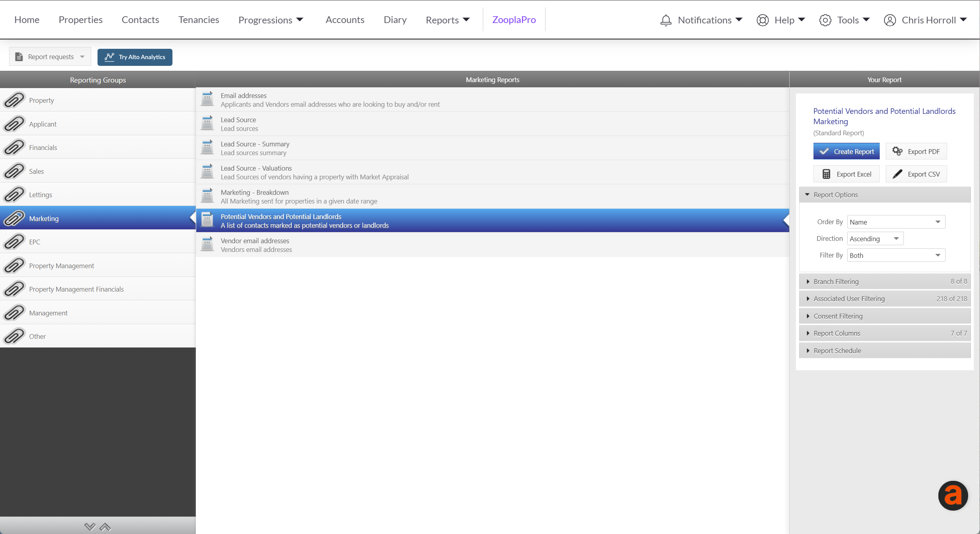Screen dimensions: 980x534
Task: Expand the Associated User Filtering section
Action: (x=885, y=299)
